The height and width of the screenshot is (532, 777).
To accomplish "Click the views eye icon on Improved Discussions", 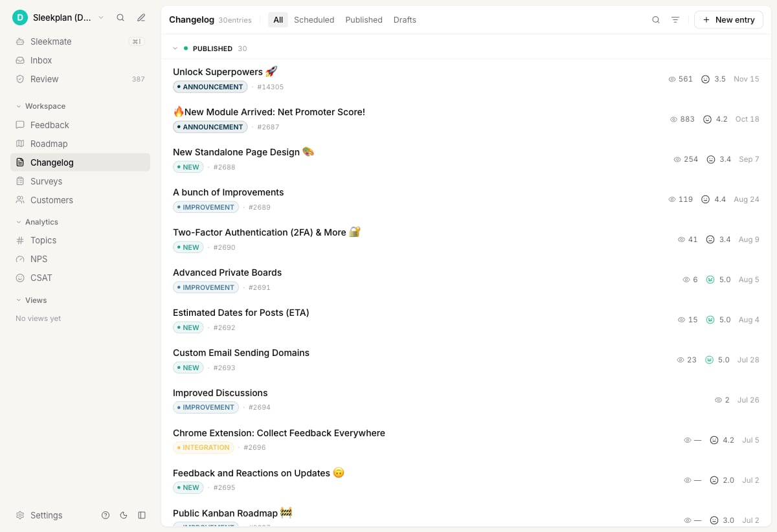I will click(x=718, y=400).
